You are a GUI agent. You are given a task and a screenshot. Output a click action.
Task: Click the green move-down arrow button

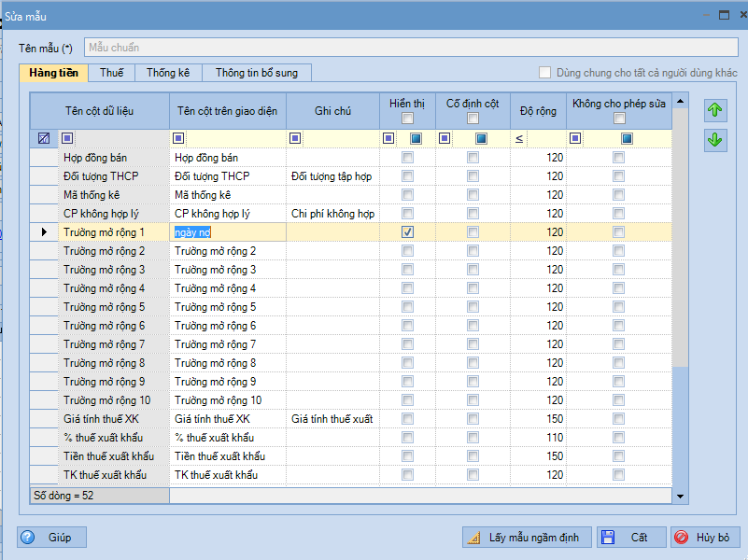click(715, 141)
